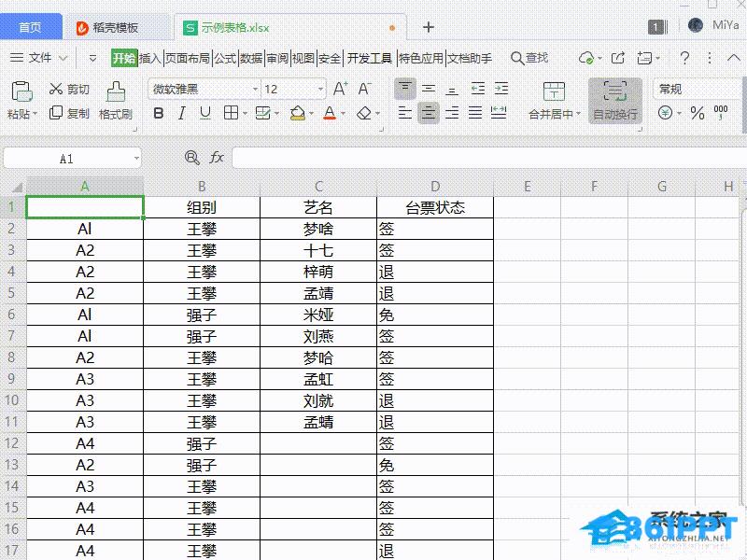Image resolution: width=747 pixels, height=560 pixels.
Task: Click the vertical three-dot more icon
Action: point(710,58)
